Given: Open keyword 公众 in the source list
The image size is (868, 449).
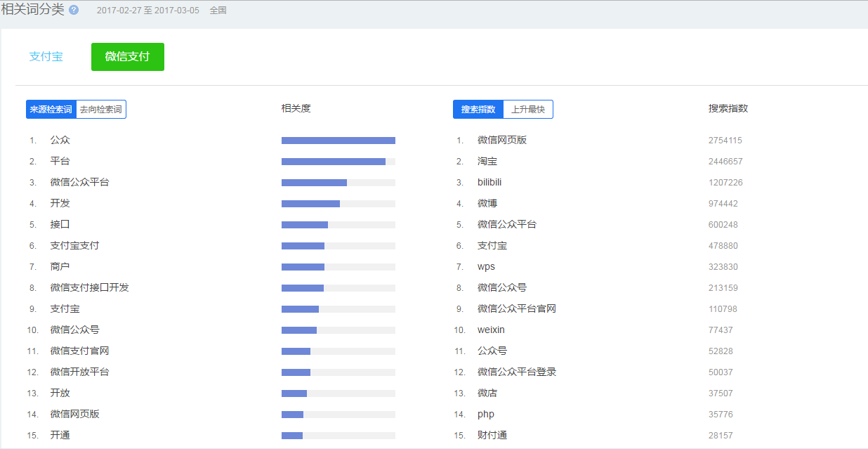Looking at the screenshot, I should tap(60, 141).
